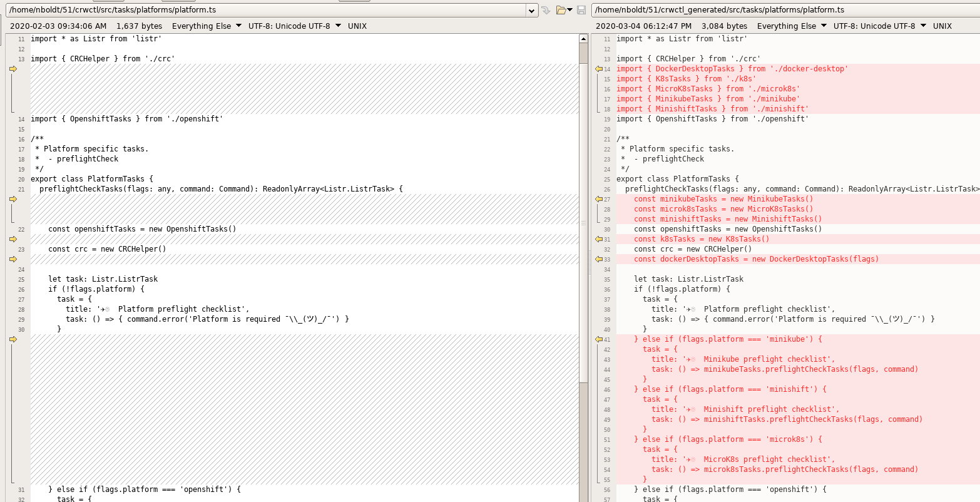Click right line 15 K8sTasks import
The width and height of the screenshot is (980, 502).
click(687, 79)
